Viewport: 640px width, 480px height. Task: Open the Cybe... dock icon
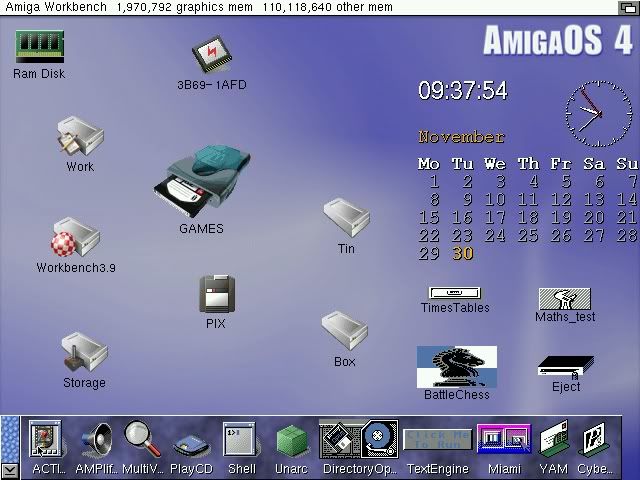pyautogui.click(x=594, y=440)
